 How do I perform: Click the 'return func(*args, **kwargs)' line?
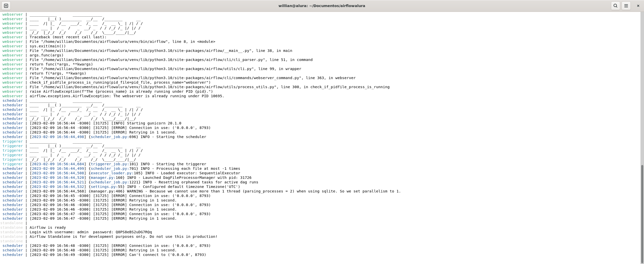click(61, 64)
